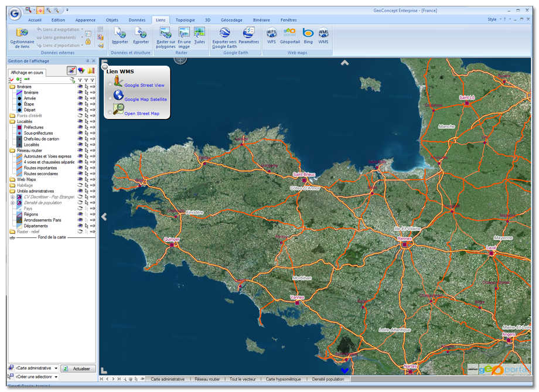Expand the CV Discrétiser tree node

coord(12,197)
